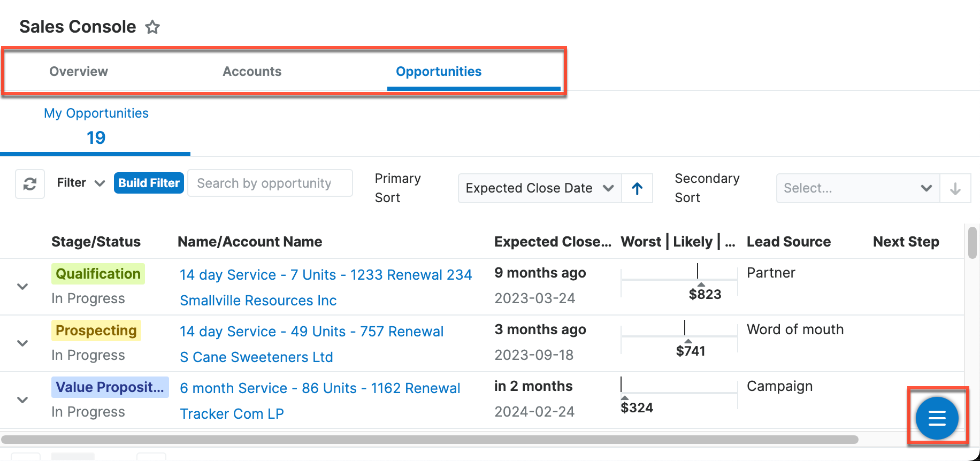Viewport: 980px width, 461px height.
Task: Expand the Qualification opportunity row
Action: click(x=22, y=287)
